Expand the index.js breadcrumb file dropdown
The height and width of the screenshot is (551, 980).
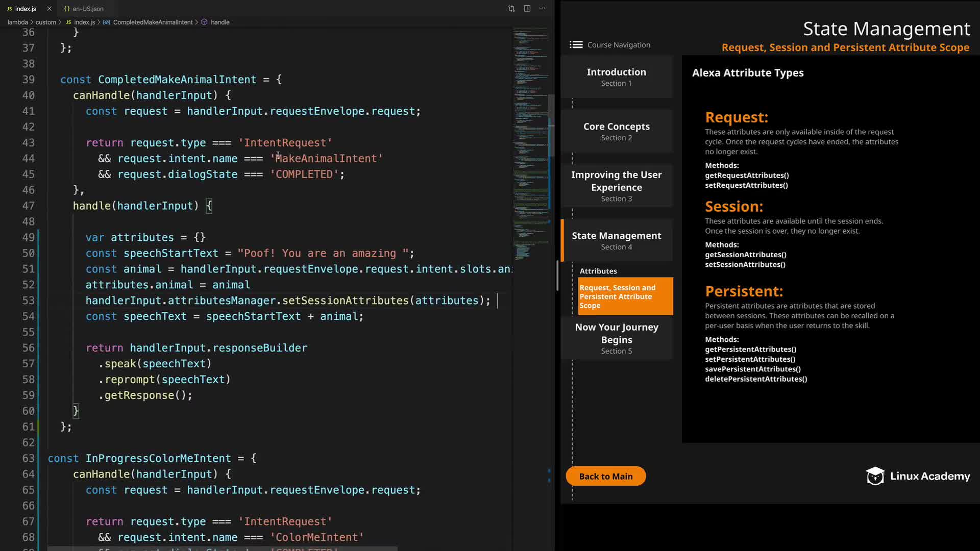(84, 22)
